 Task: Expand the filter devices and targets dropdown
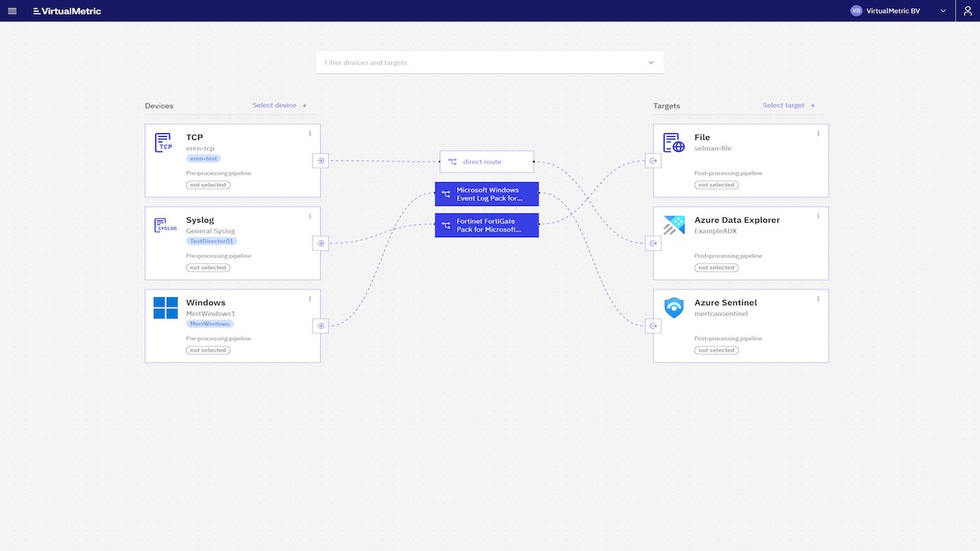(490, 63)
